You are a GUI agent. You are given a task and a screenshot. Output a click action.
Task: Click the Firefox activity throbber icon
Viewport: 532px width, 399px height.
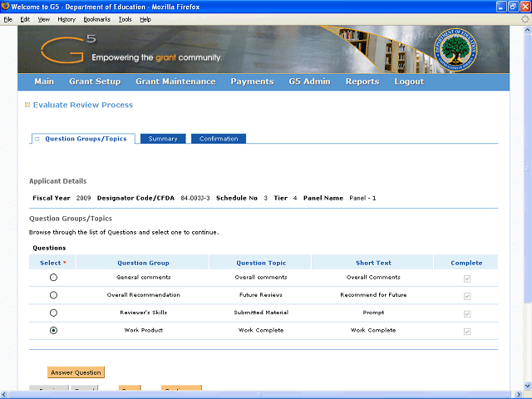click(x=525, y=19)
